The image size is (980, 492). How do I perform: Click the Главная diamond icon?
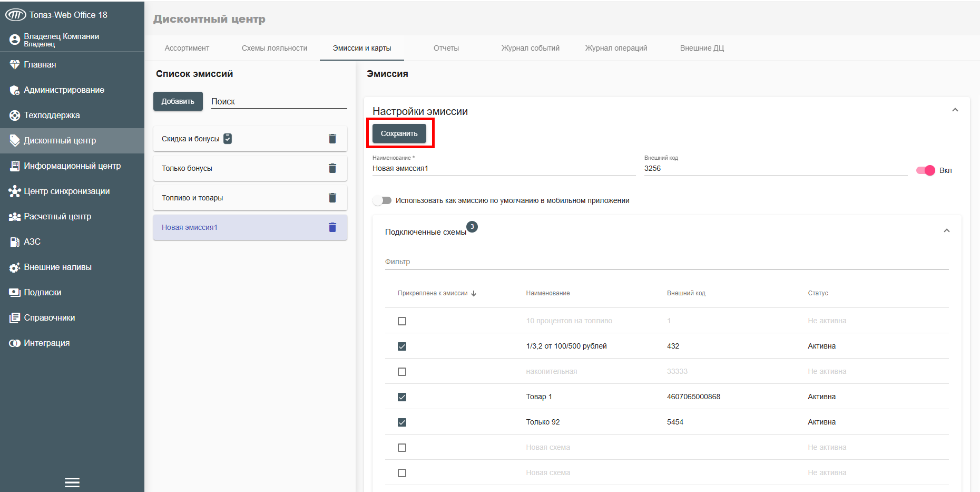pos(15,64)
